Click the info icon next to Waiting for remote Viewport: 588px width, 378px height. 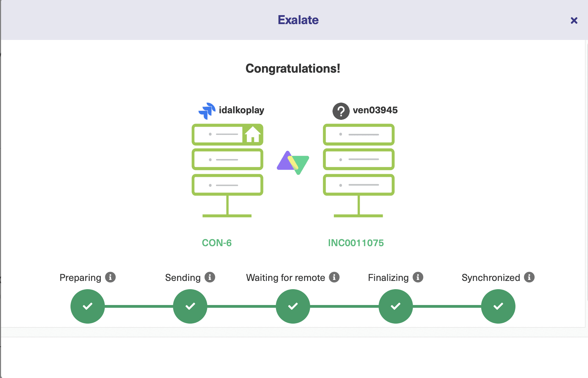pyautogui.click(x=334, y=277)
